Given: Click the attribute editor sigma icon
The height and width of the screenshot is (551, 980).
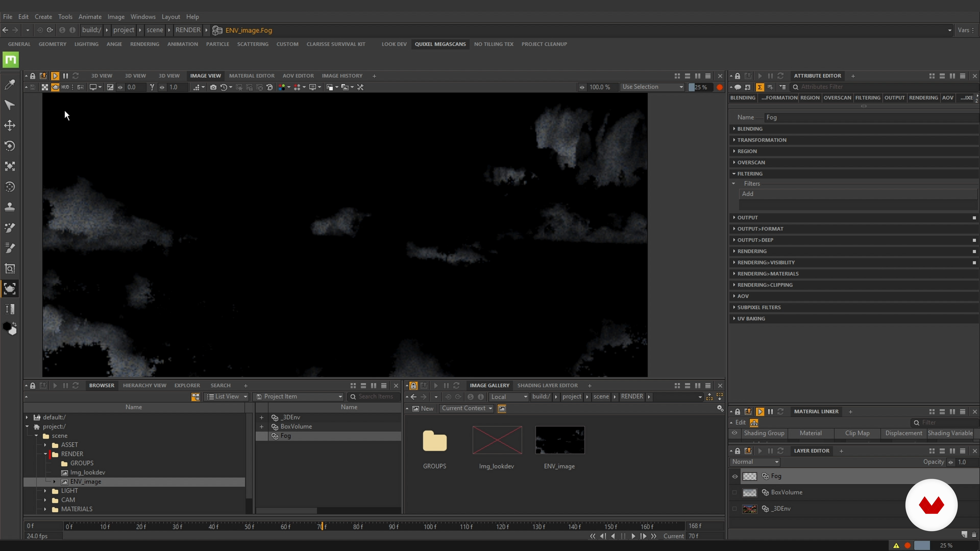Looking at the screenshot, I should (759, 87).
